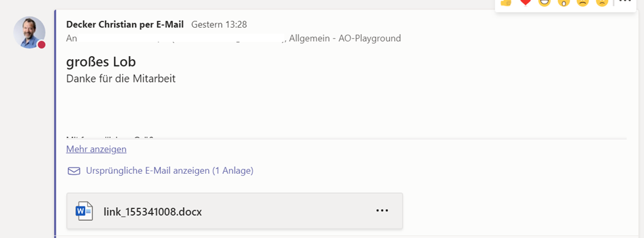Open Ursprüngliche E-Mail anzeigen (1 Anlage)

pos(170,171)
